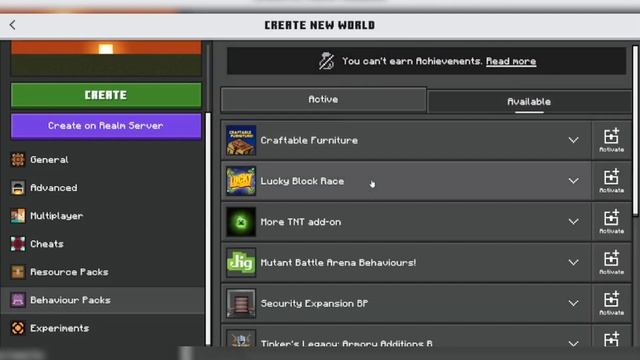
Task: Open the Advanced settings section
Action: pos(103,188)
